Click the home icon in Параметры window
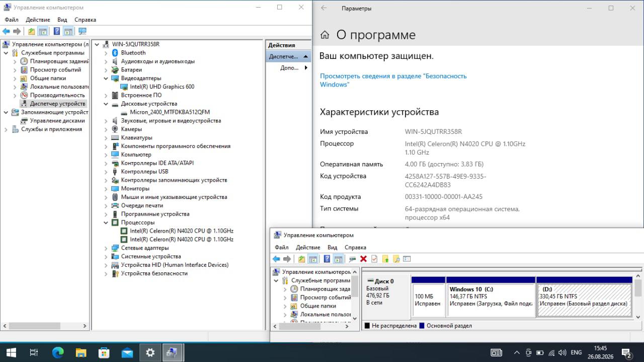This screenshot has width=644, height=362. pyautogui.click(x=325, y=35)
